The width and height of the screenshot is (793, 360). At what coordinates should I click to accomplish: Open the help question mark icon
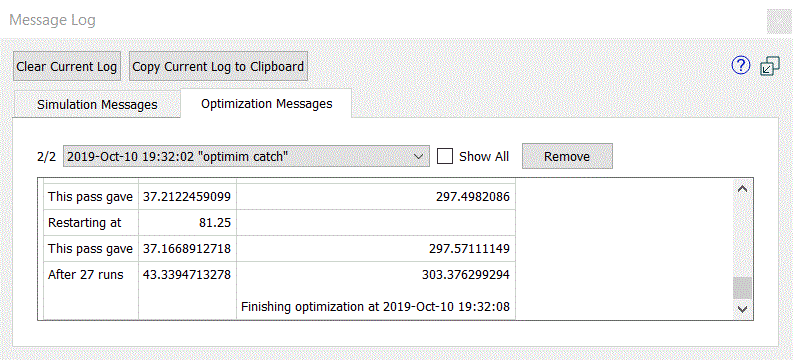point(741,66)
